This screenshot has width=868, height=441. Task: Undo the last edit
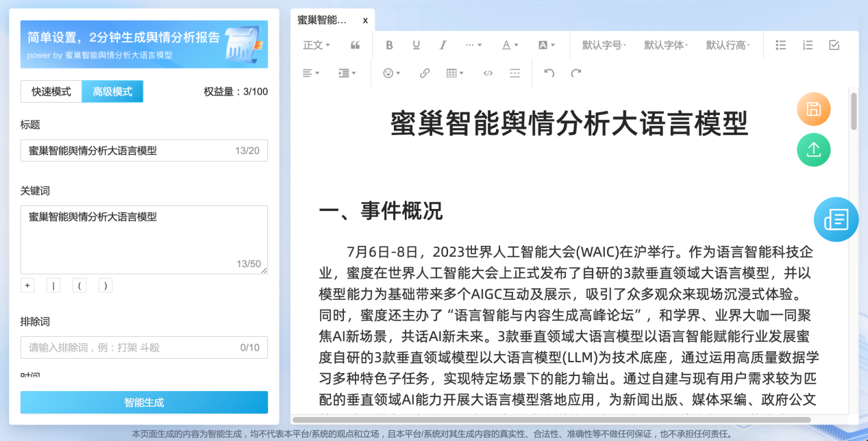pyautogui.click(x=549, y=73)
